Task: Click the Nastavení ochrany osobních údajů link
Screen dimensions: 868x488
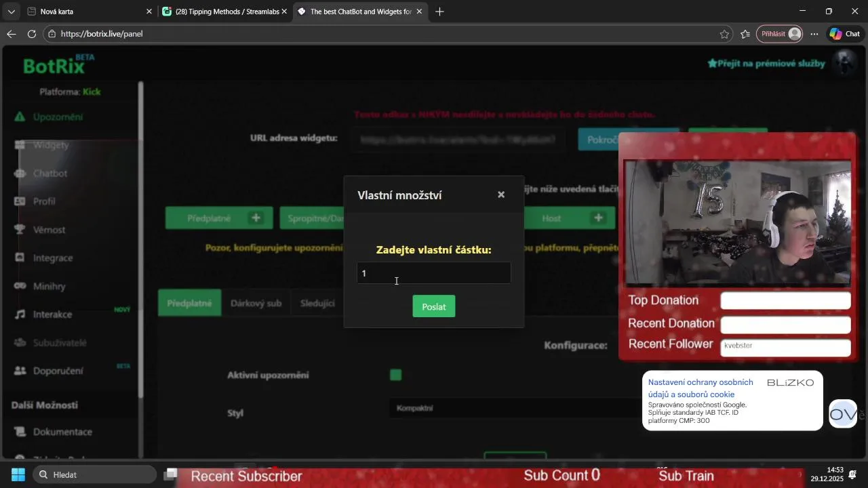Action: pos(701,388)
